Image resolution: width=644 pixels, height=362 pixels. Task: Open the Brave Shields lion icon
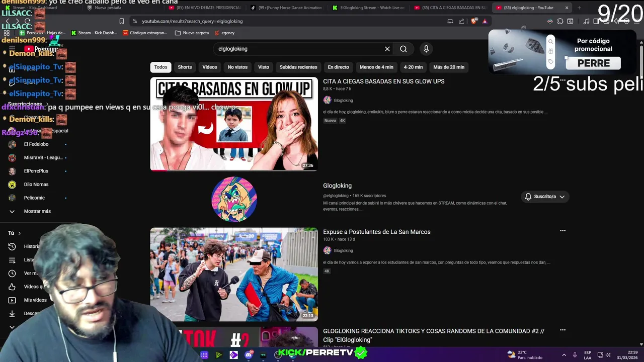[x=474, y=21]
